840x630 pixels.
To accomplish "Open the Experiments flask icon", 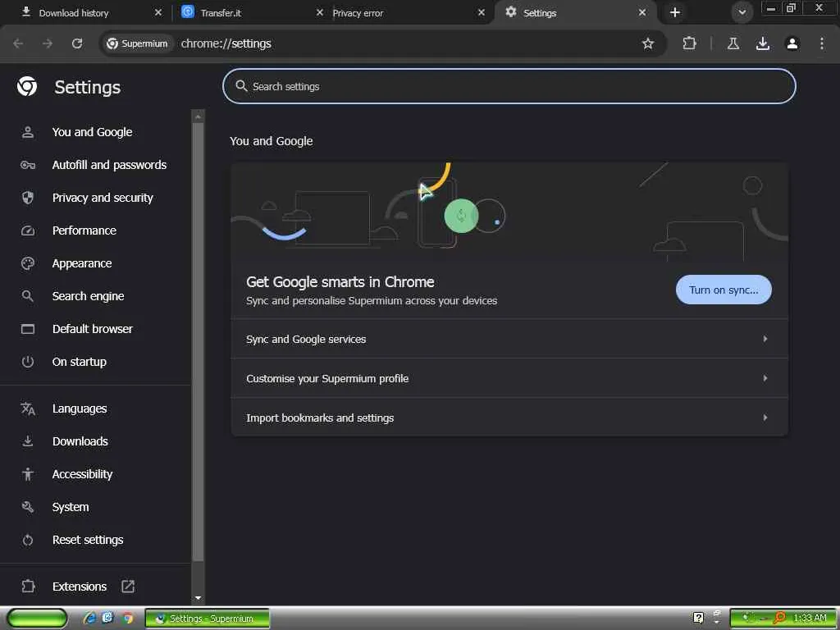I will tap(733, 43).
